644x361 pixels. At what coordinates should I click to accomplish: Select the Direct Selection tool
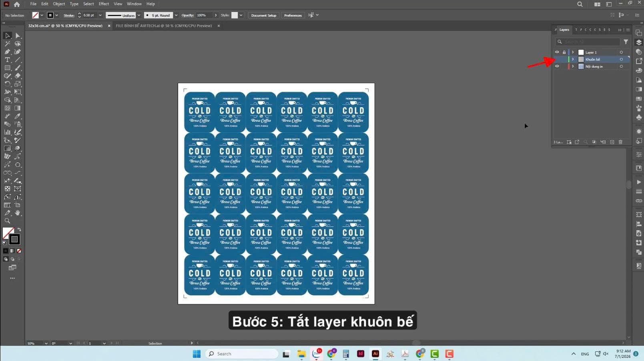coord(18,36)
